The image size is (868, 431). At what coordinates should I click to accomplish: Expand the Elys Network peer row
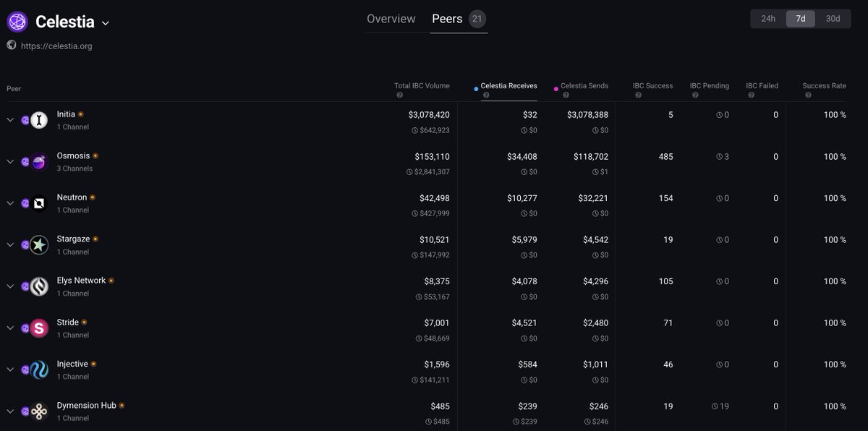(10, 286)
